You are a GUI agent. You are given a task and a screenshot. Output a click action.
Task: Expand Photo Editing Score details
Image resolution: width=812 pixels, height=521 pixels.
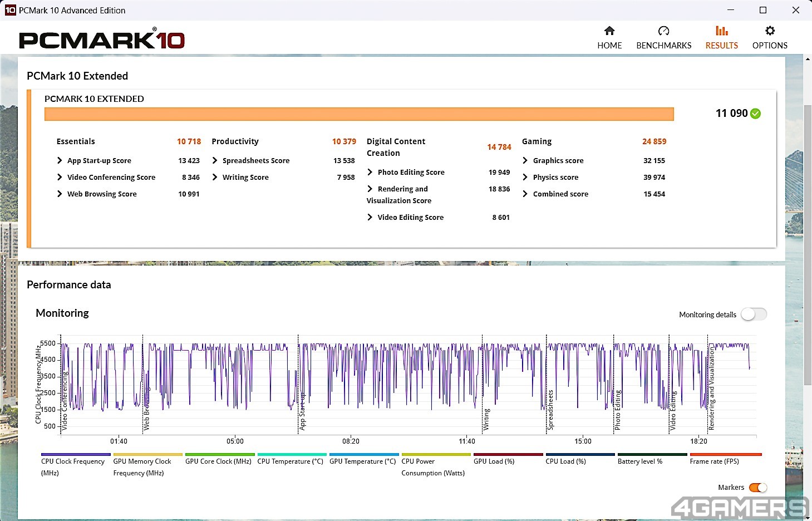[x=370, y=172]
